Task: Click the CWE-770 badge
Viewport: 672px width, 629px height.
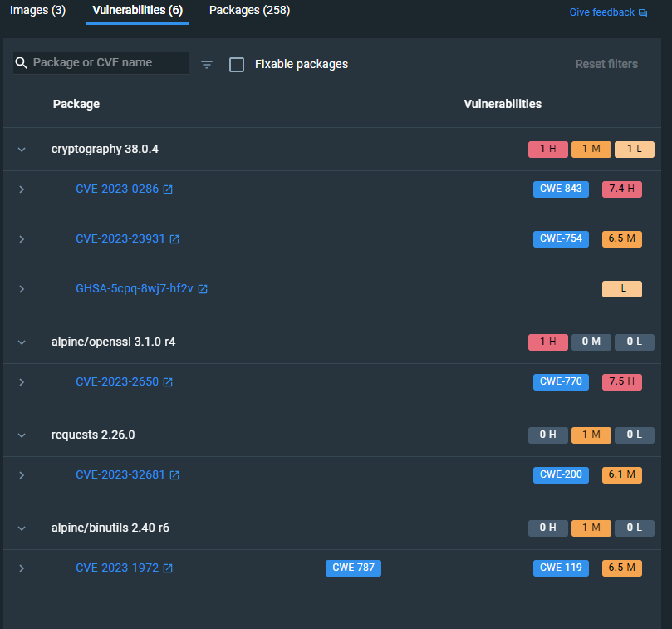Action: (560, 381)
